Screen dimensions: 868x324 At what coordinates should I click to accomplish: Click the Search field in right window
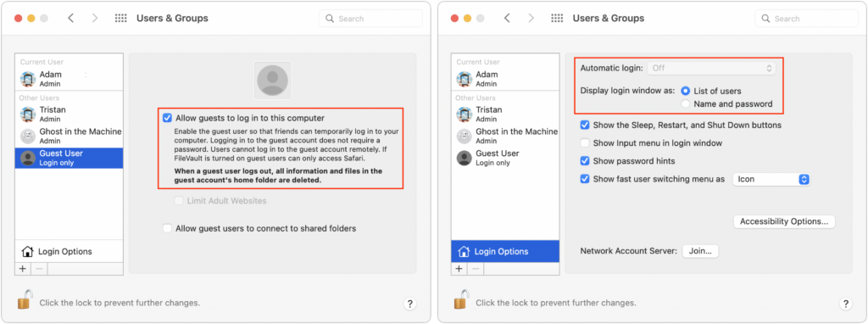pyautogui.click(x=807, y=19)
